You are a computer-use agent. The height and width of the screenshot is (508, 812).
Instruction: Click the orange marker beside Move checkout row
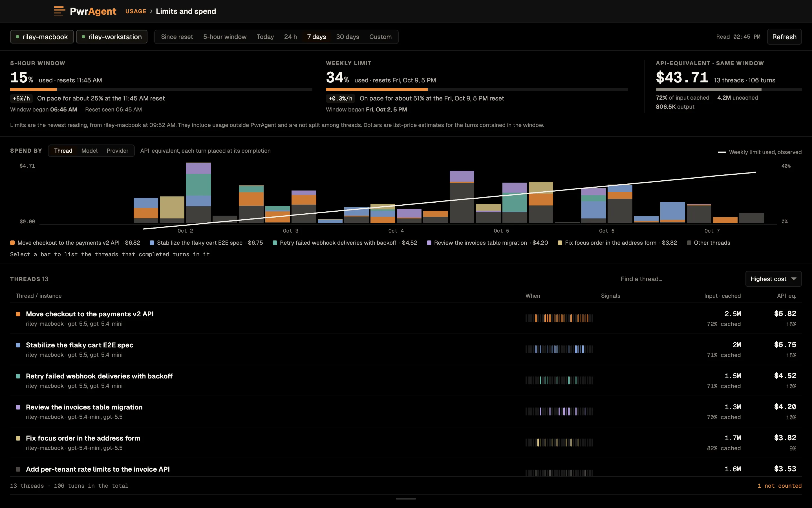click(x=18, y=314)
